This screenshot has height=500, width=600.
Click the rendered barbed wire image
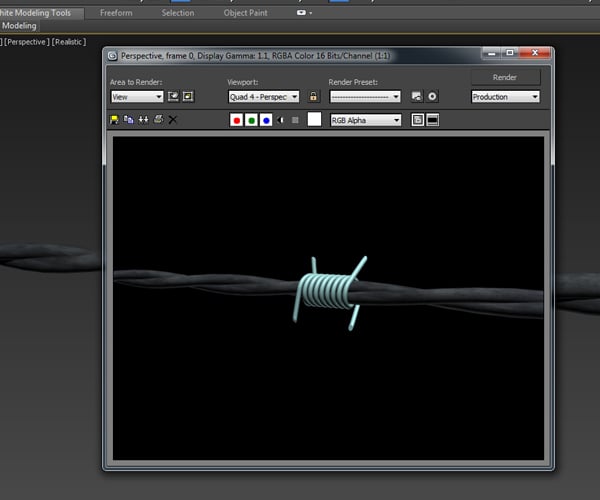pos(328,298)
